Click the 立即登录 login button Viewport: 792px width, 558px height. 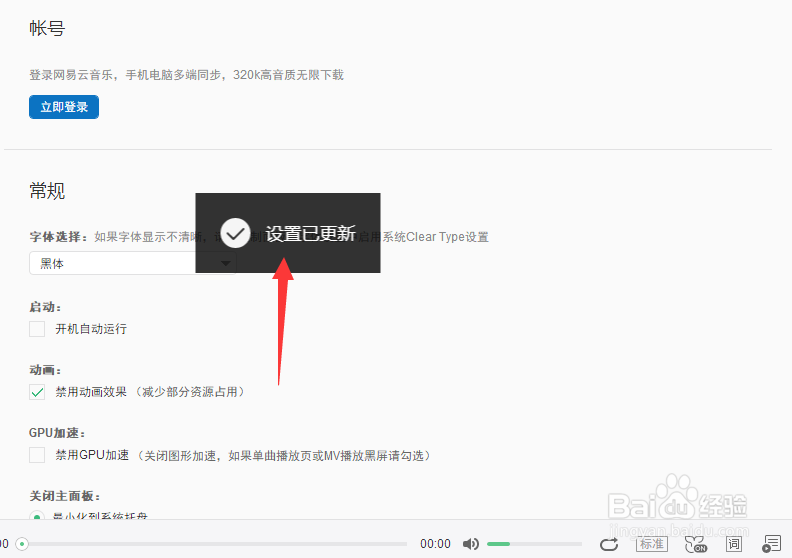click(64, 107)
